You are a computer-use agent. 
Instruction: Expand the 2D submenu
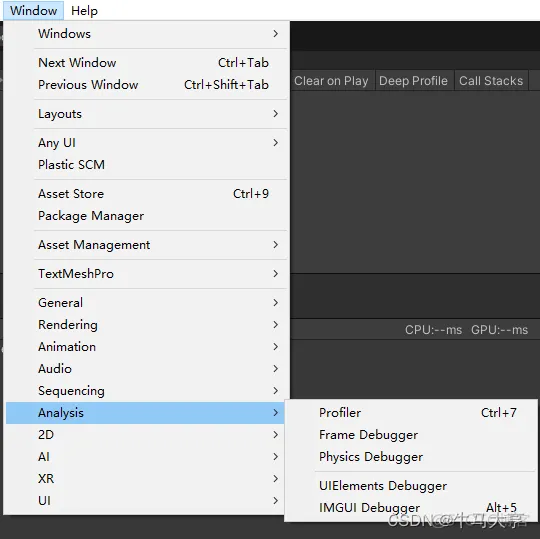[145, 435]
